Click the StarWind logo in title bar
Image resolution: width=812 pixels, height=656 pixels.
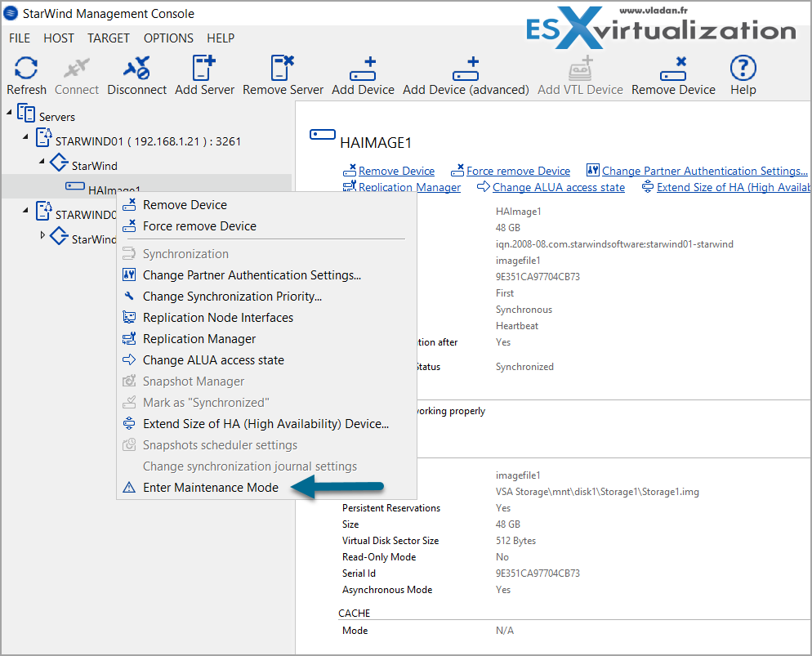tap(11, 13)
